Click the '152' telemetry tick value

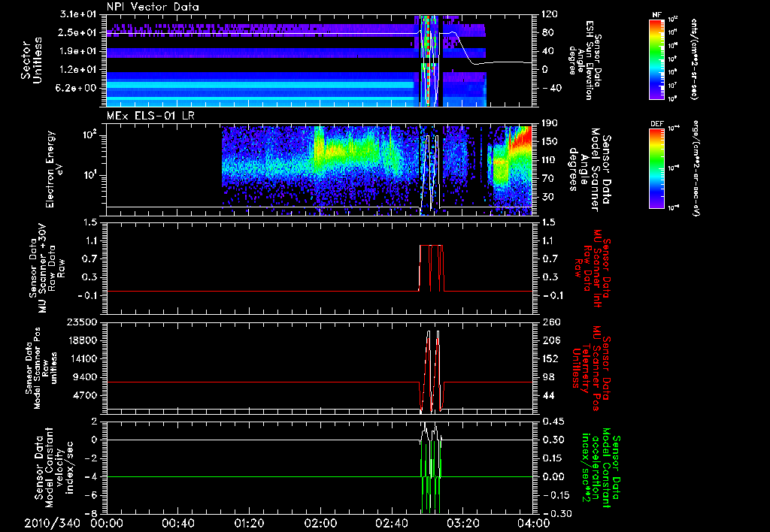[x=550, y=358]
